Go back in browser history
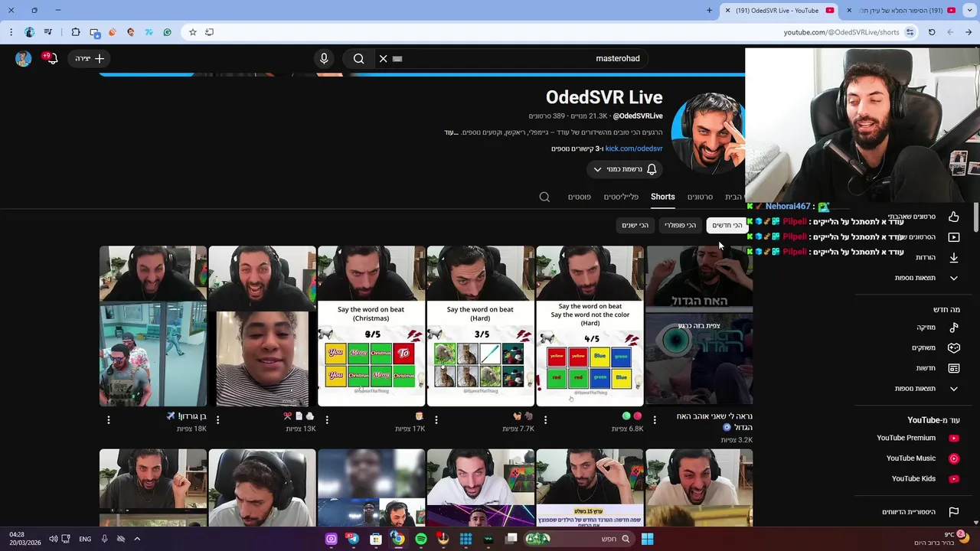The image size is (980, 551). [969, 32]
